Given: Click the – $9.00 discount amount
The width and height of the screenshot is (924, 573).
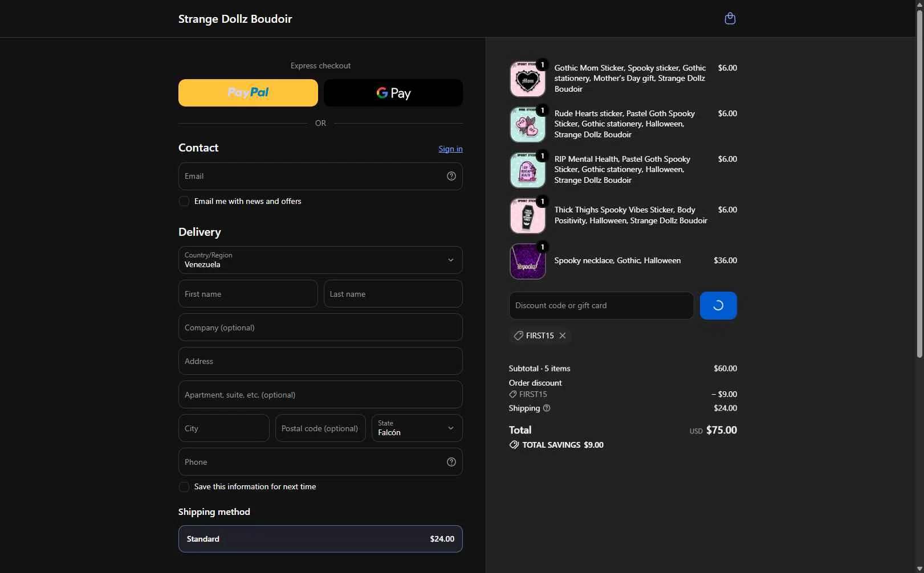Looking at the screenshot, I should click(724, 394).
